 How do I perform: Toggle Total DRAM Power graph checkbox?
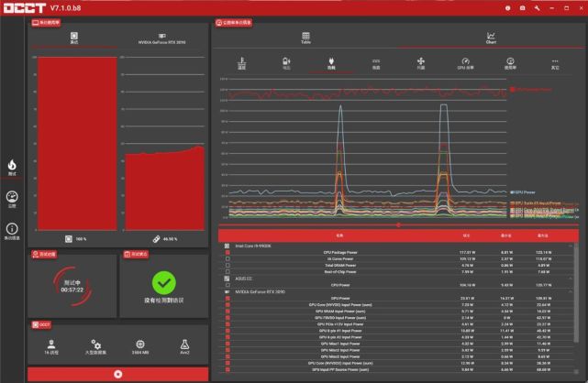click(x=227, y=265)
